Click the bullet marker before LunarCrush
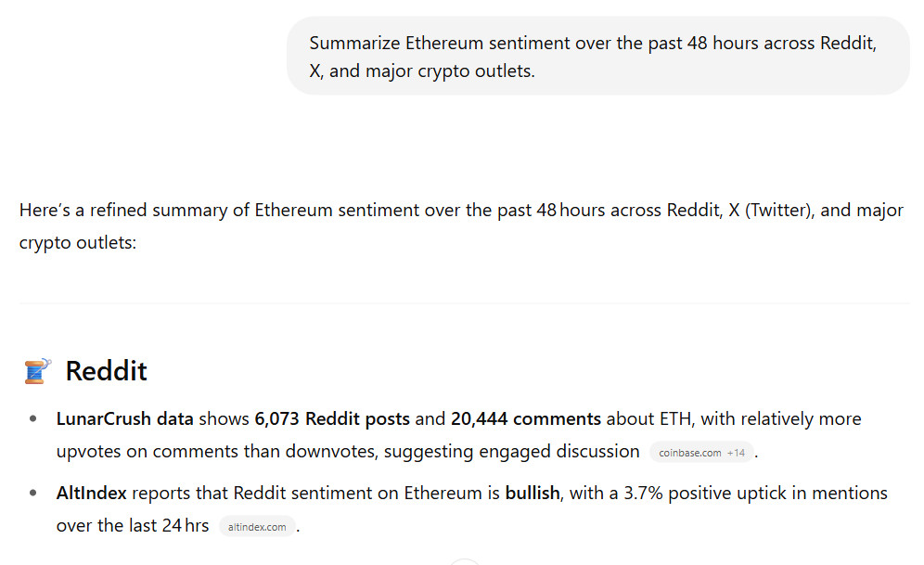924x565 pixels. [33, 419]
